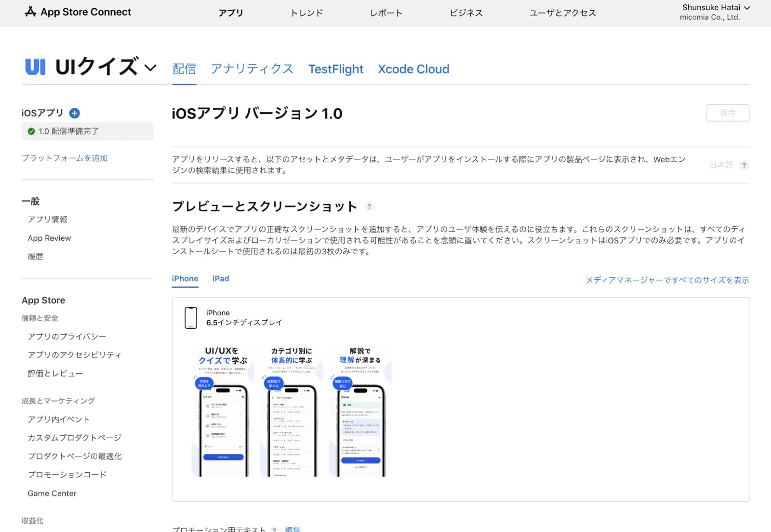Open Game Center in the sidebar

pos(52,493)
